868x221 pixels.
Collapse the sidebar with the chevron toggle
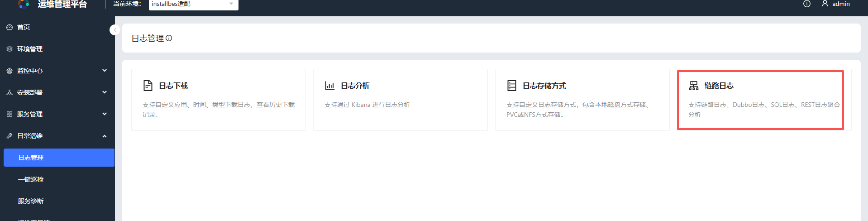pos(115,30)
